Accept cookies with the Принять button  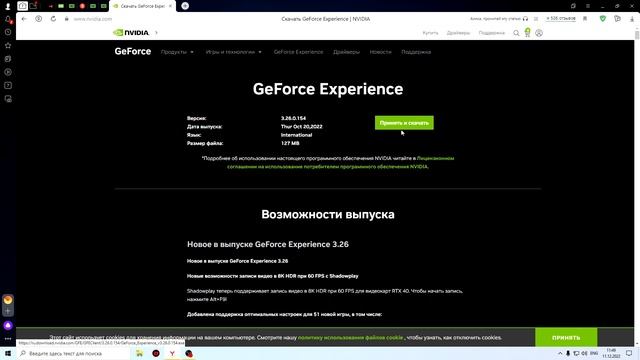point(566,338)
